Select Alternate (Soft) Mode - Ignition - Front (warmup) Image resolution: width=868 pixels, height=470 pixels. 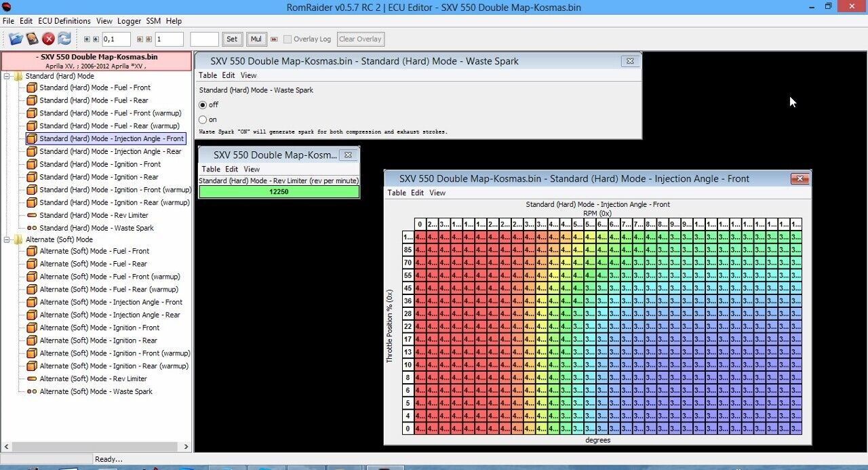click(115, 353)
